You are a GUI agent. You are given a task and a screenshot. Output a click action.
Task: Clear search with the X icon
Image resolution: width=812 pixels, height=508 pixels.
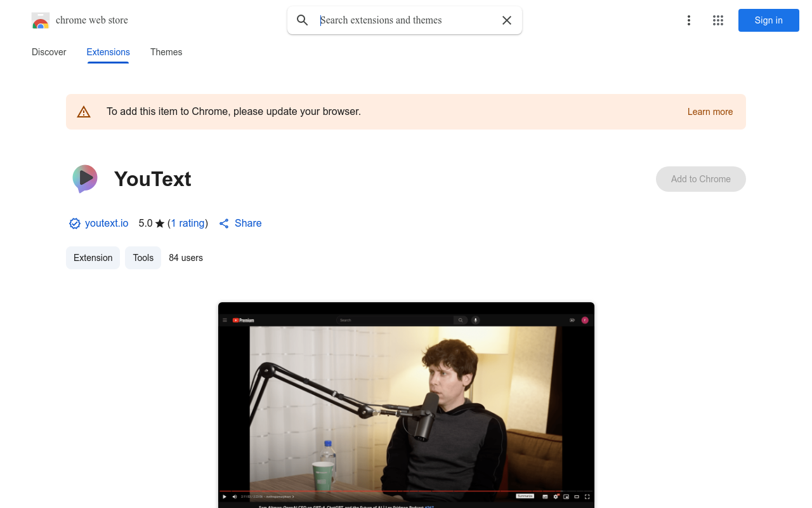pos(507,20)
